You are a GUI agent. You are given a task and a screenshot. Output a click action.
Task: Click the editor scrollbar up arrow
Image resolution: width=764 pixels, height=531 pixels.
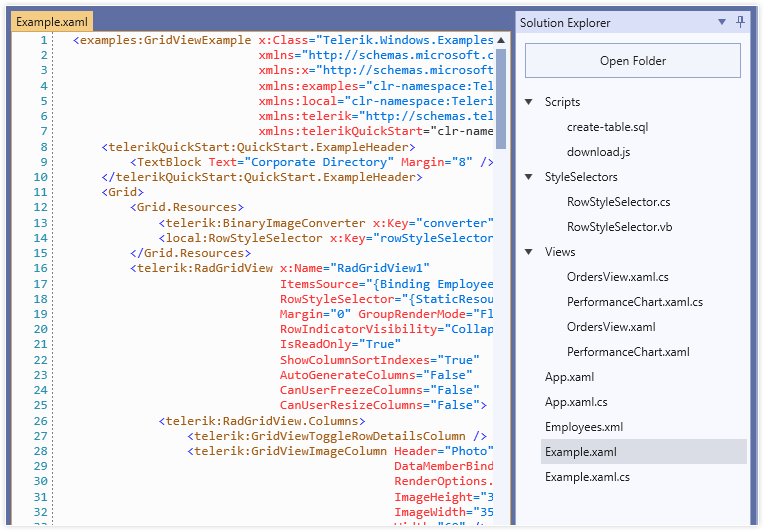tap(501, 40)
